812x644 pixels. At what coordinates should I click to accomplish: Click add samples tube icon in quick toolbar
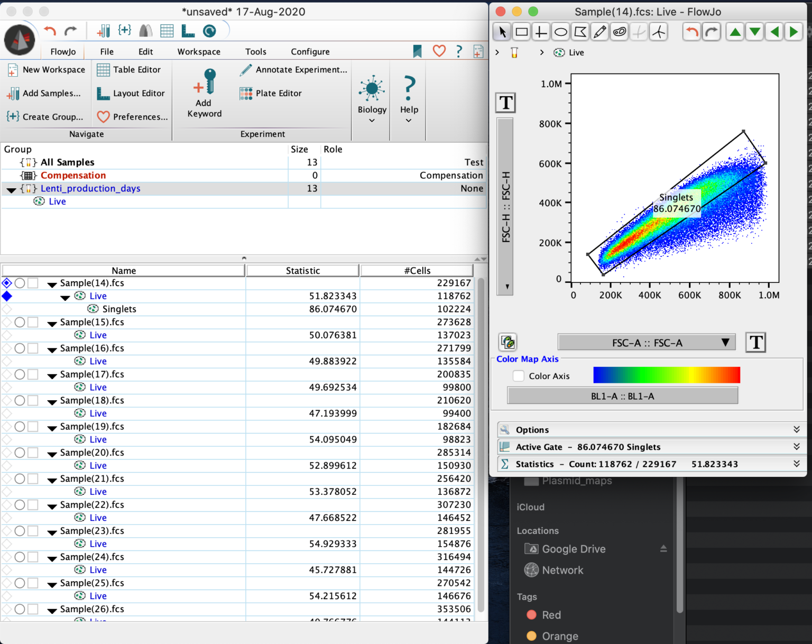coord(104,31)
